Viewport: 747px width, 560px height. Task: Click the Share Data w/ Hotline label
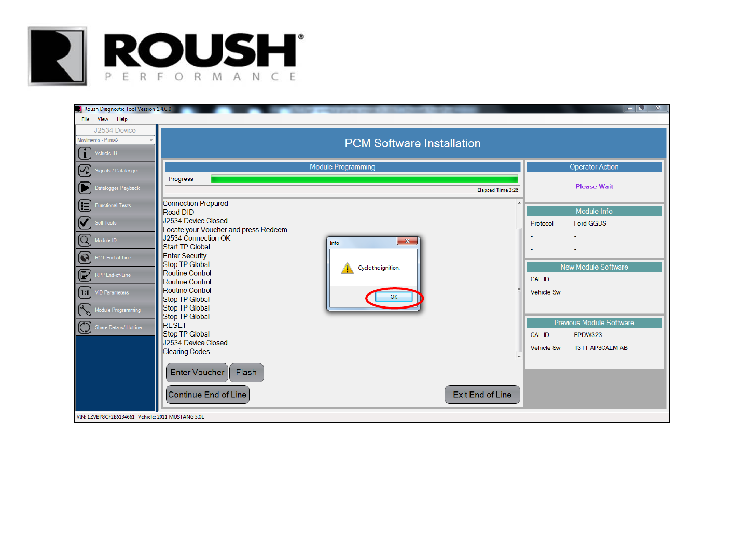click(x=118, y=328)
